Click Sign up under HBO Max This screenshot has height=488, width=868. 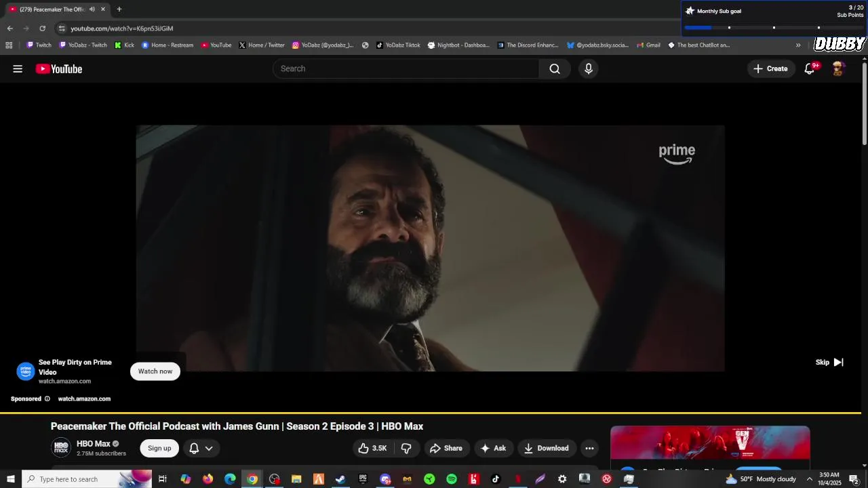pos(159,448)
